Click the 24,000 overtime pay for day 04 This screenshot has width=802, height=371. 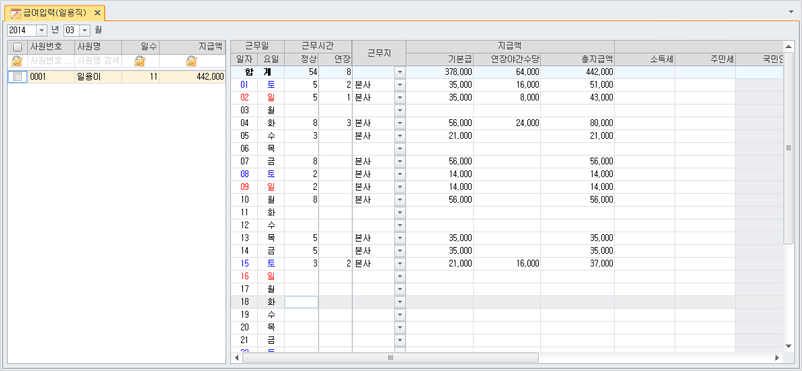(x=527, y=123)
